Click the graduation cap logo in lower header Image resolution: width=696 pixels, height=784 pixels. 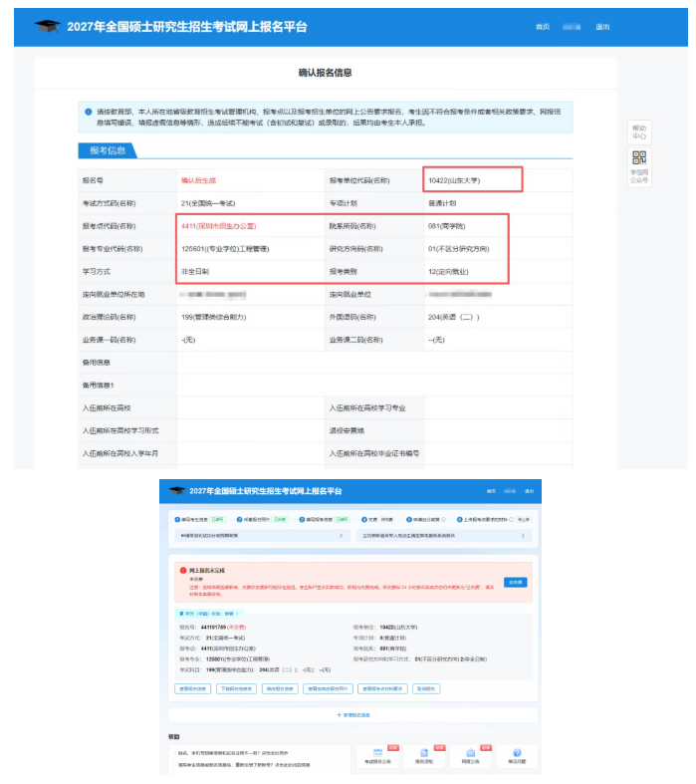[x=177, y=490]
